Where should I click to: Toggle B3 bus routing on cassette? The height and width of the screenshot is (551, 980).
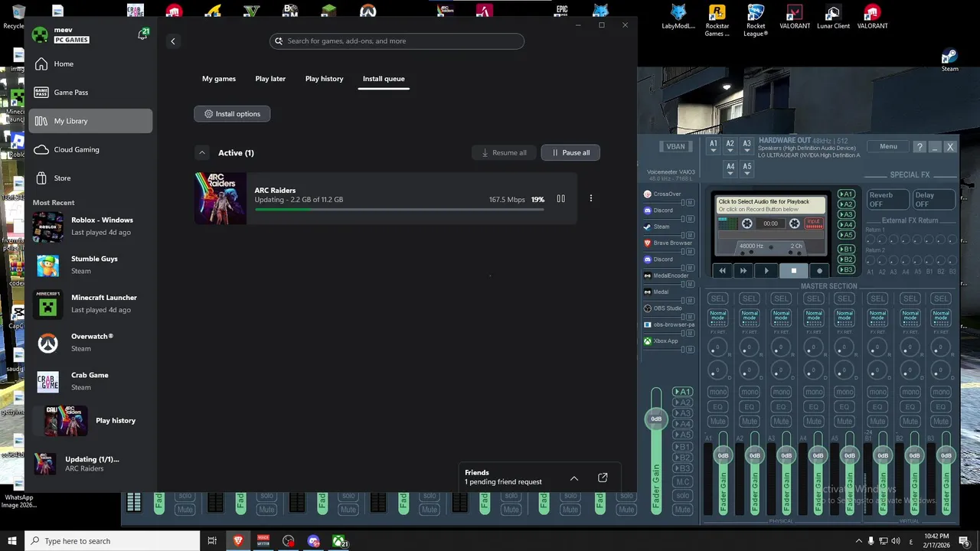846,270
